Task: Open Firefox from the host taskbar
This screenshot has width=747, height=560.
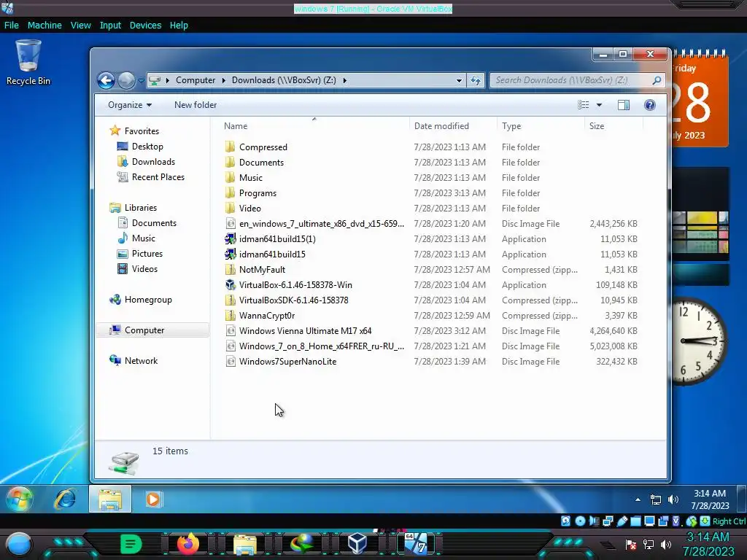Action: click(187, 543)
